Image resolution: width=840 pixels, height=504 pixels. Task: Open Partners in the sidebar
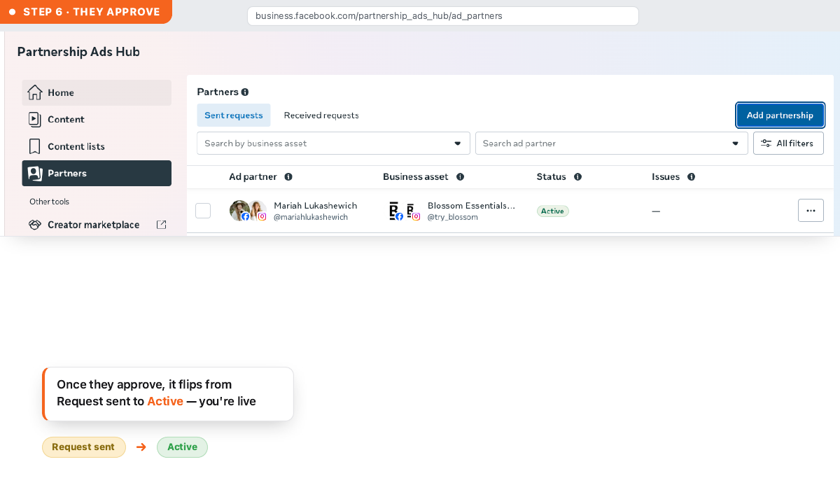[x=97, y=173]
